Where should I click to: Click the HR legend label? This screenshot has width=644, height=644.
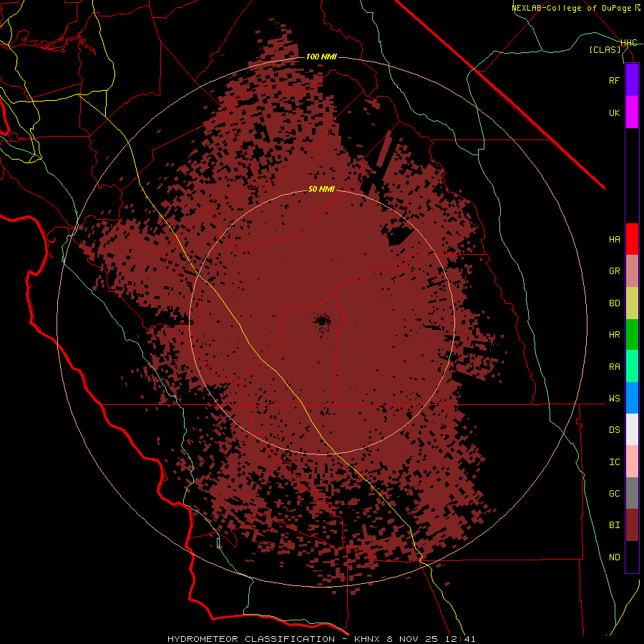(614, 335)
